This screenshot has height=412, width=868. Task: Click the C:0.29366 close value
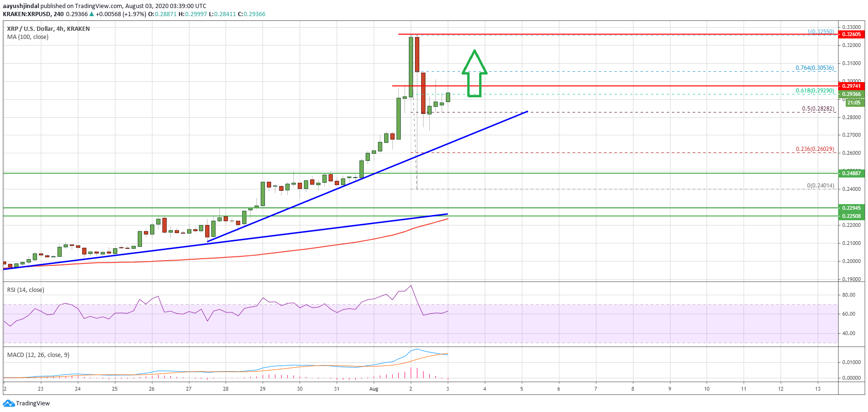coord(252,14)
